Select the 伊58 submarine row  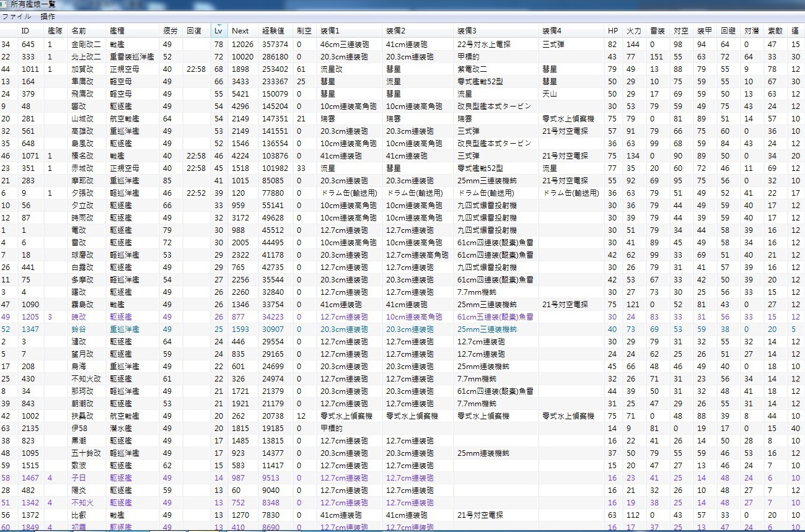click(x=79, y=429)
